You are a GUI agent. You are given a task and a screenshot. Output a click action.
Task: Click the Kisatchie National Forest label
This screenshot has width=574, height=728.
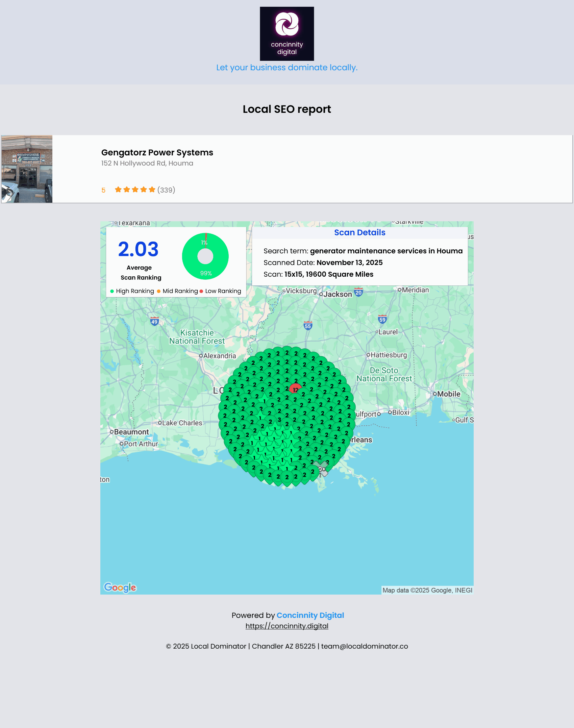[197, 337]
